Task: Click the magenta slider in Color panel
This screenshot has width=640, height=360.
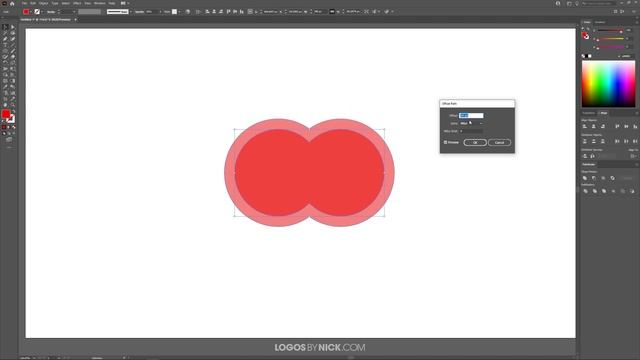Action: (x=611, y=47)
